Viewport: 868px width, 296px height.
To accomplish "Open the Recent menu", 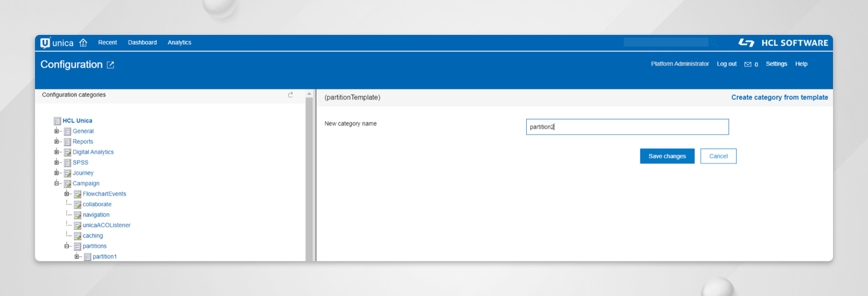I will click(x=107, y=43).
